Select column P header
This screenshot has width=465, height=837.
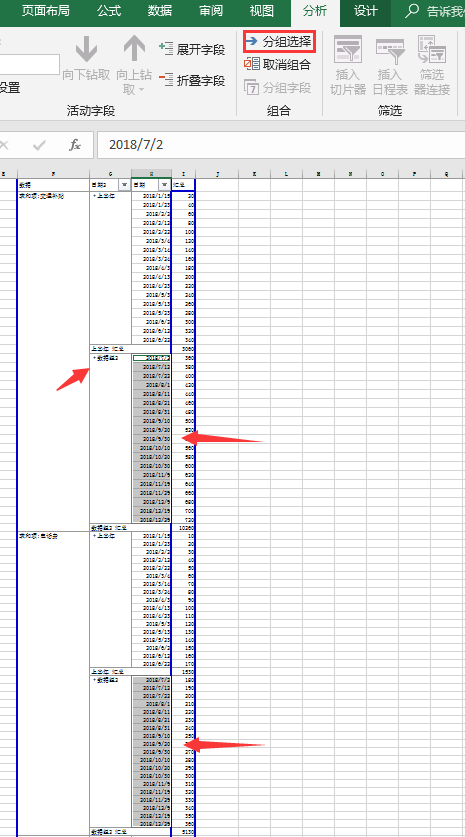pyautogui.click(x=414, y=174)
